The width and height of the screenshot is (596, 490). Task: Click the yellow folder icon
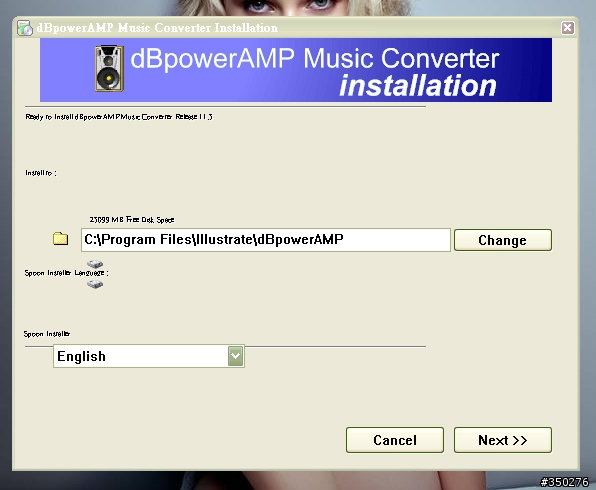coord(60,239)
